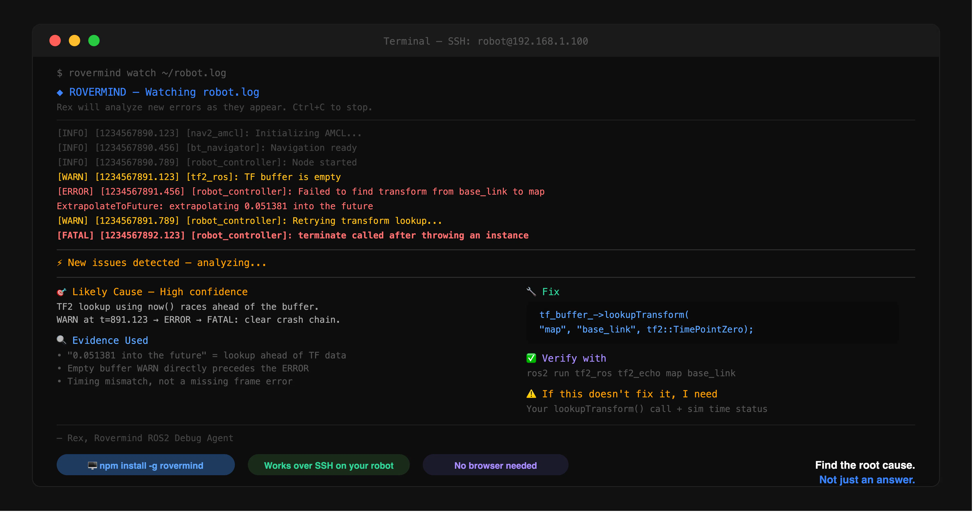Click the red close window button
This screenshot has height=519, width=980.
[x=55, y=41]
